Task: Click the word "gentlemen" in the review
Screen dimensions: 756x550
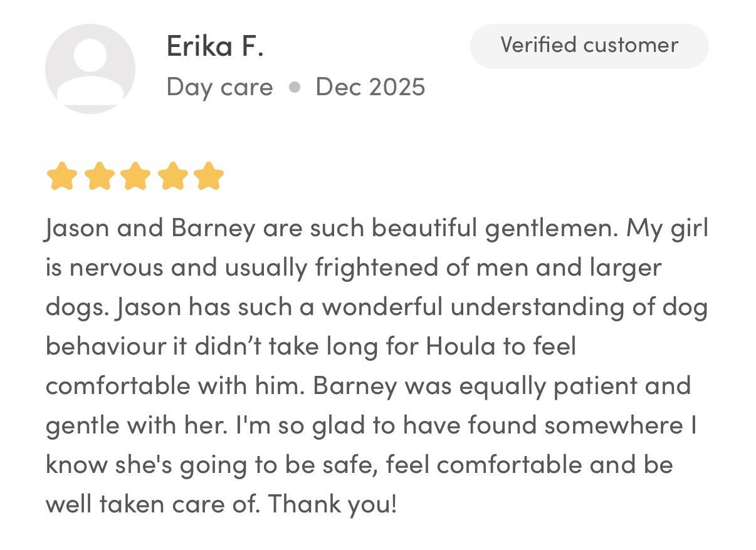Action: point(551,229)
